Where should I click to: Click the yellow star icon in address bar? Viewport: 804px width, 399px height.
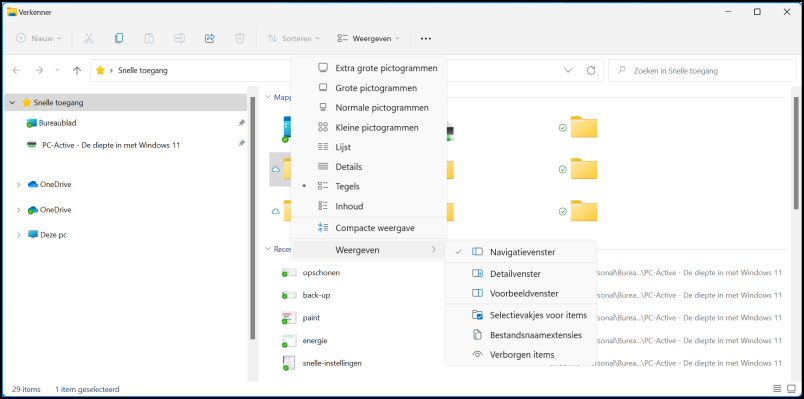coord(100,71)
